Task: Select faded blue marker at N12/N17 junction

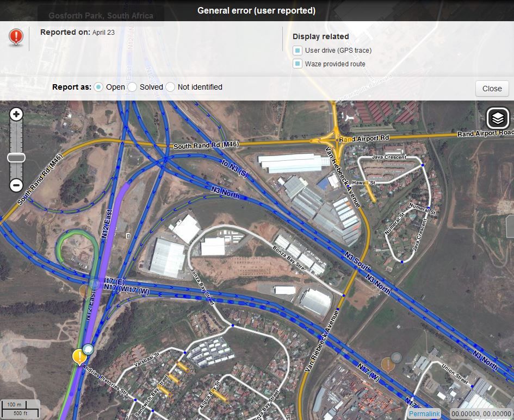Action: [95, 284]
